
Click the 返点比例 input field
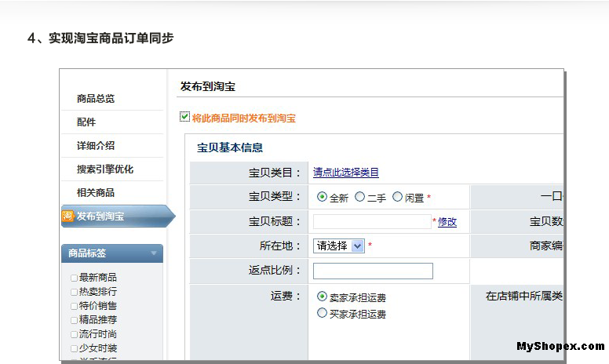pos(373,271)
